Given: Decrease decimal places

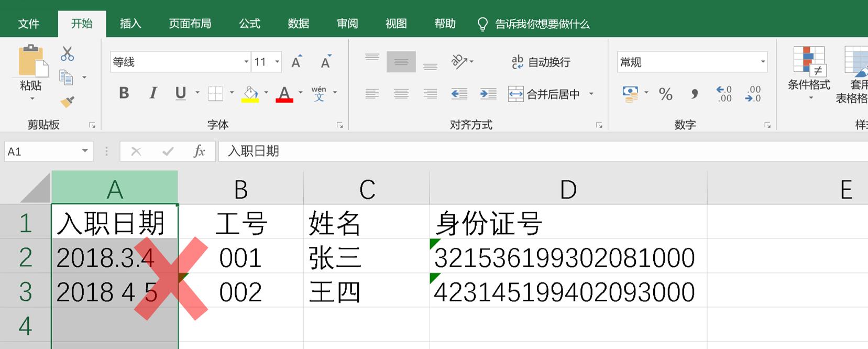Looking at the screenshot, I should pyautogui.click(x=753, y=94).
